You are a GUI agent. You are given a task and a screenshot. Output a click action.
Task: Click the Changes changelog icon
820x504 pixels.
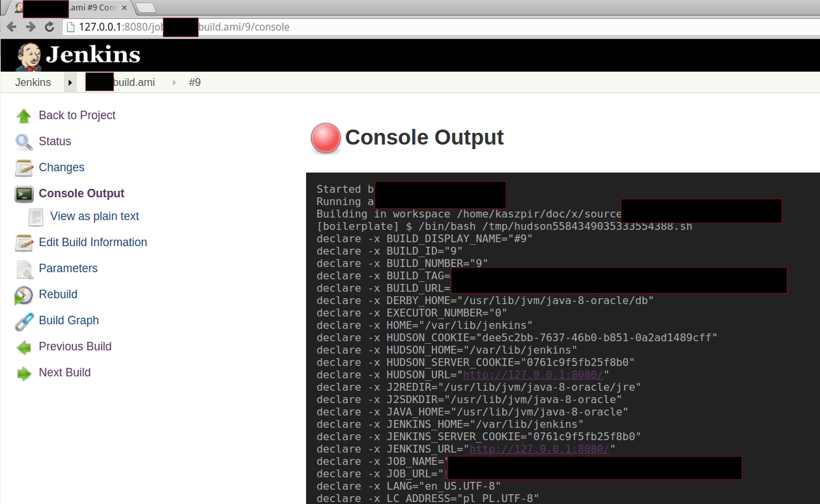(x=23, y=167)
